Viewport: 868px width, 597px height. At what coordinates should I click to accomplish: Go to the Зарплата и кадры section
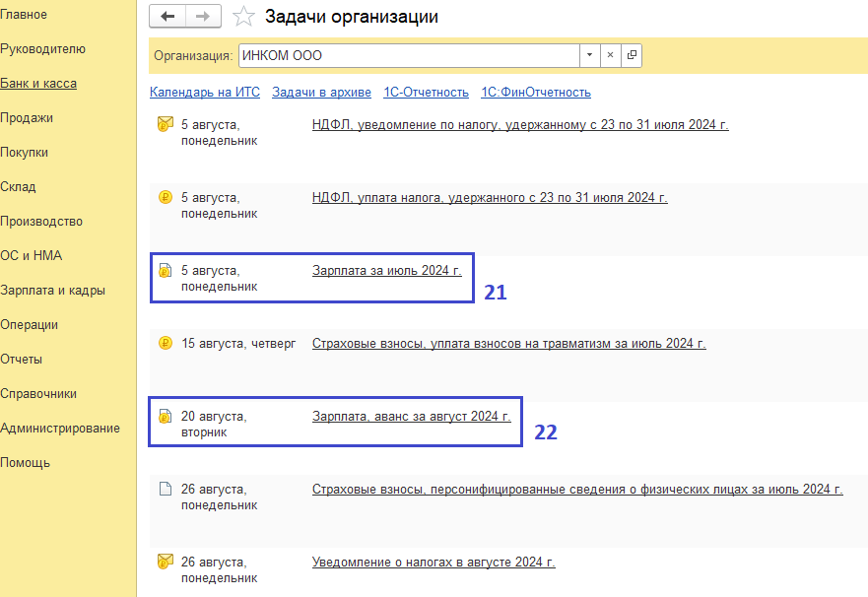(52, 291)
